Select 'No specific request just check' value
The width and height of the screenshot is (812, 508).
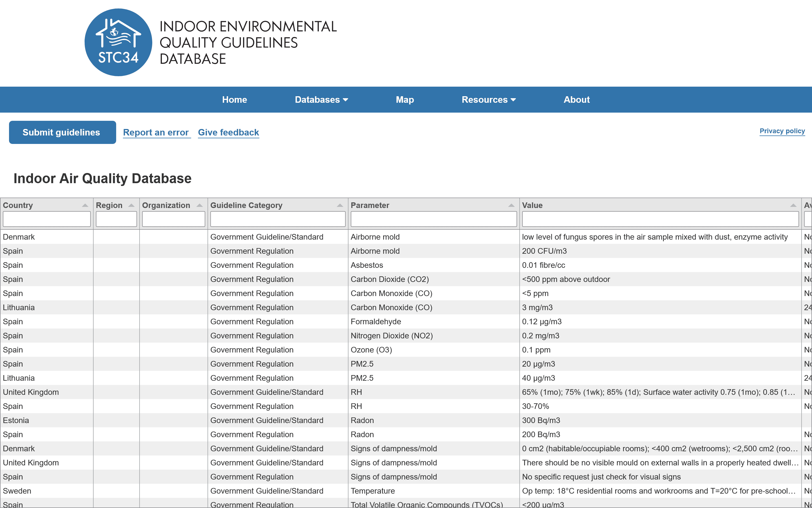660,477
